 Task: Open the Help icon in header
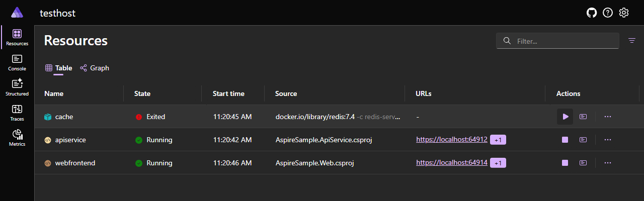click(608, 13)
